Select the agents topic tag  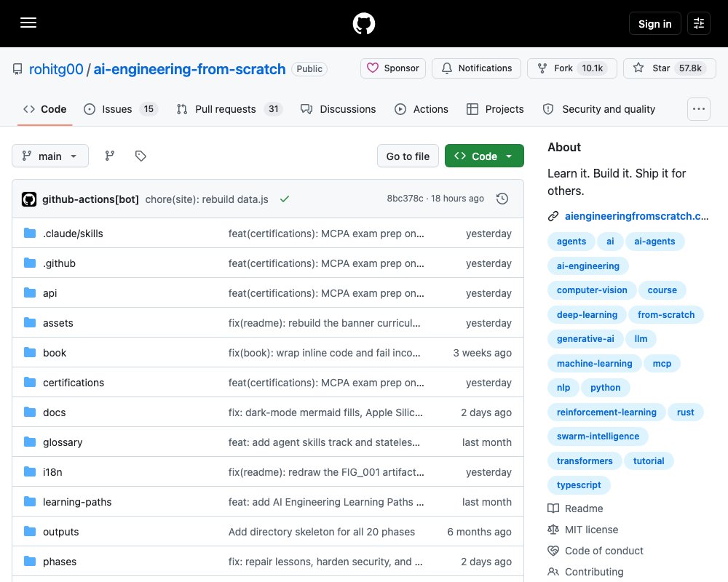coord(571,242)
